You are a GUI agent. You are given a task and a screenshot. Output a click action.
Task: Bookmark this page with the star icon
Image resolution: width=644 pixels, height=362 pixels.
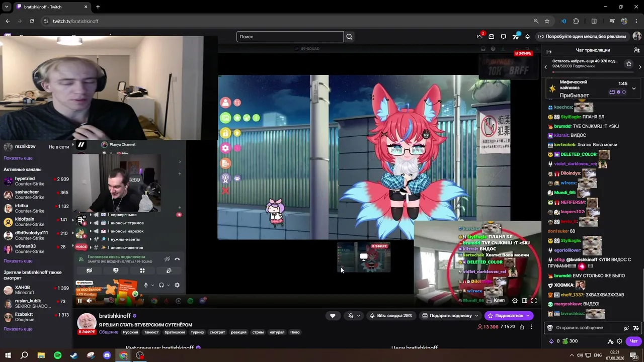[x=547, y=21]
